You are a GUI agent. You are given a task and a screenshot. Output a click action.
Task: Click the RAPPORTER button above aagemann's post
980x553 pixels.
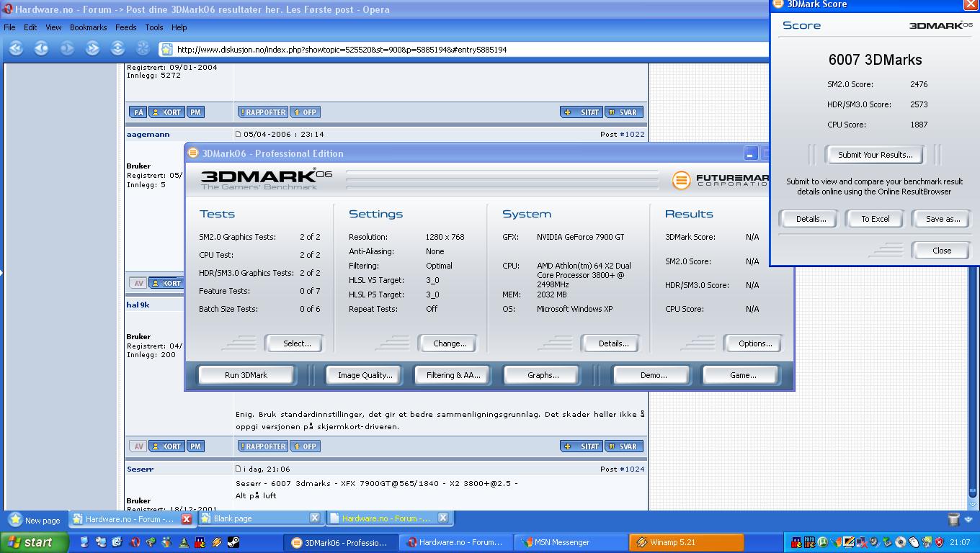pos(263,112)
